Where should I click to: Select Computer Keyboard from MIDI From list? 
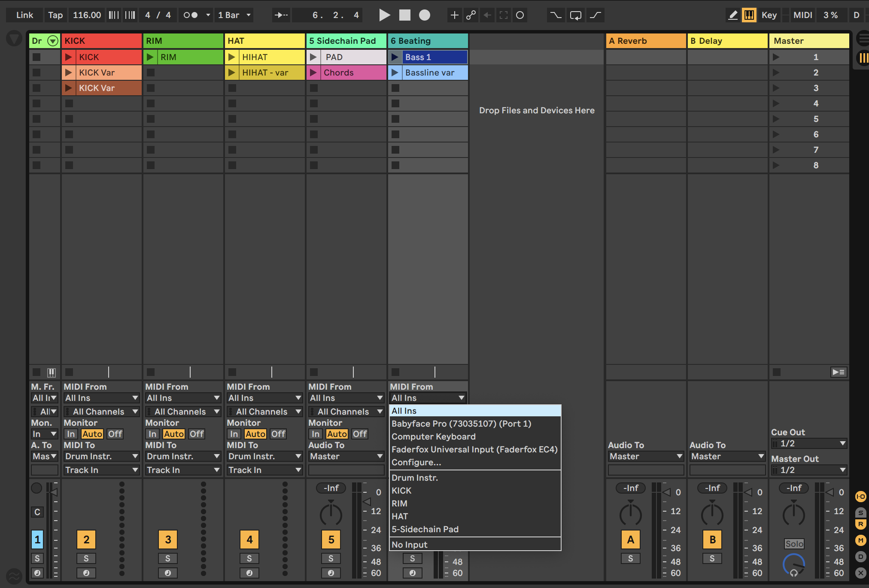[x=433, y=436]
